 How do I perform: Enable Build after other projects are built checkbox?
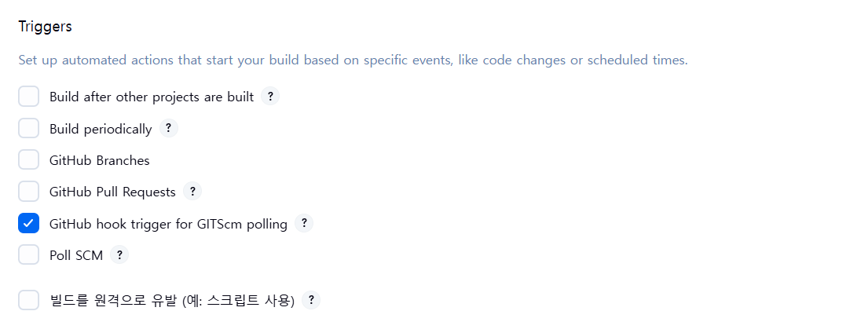[x=29, y=97]
